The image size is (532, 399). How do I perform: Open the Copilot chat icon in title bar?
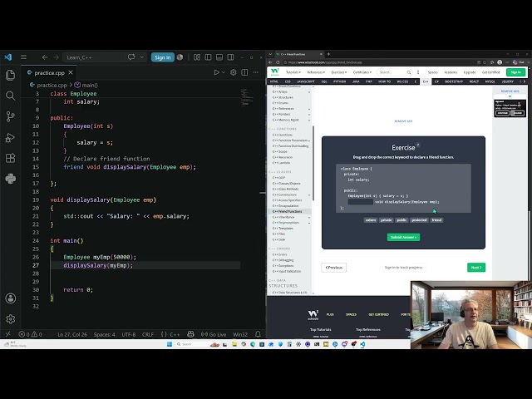point(131,57)
